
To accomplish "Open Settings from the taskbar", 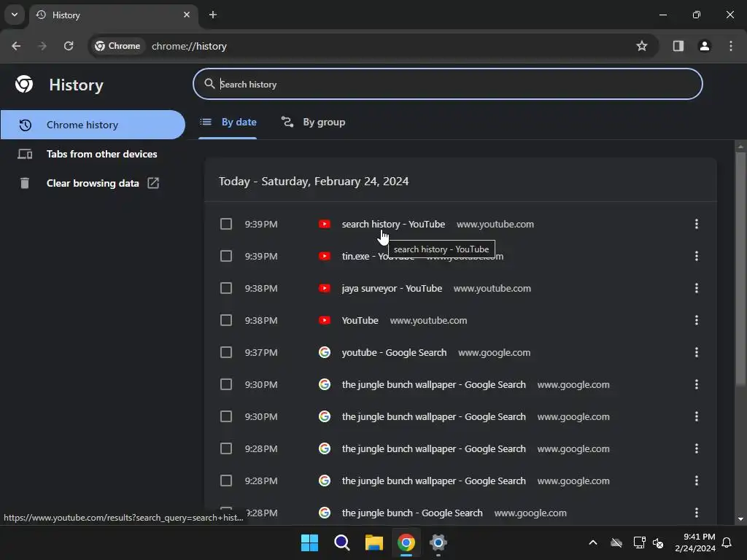I will point(438,542).
